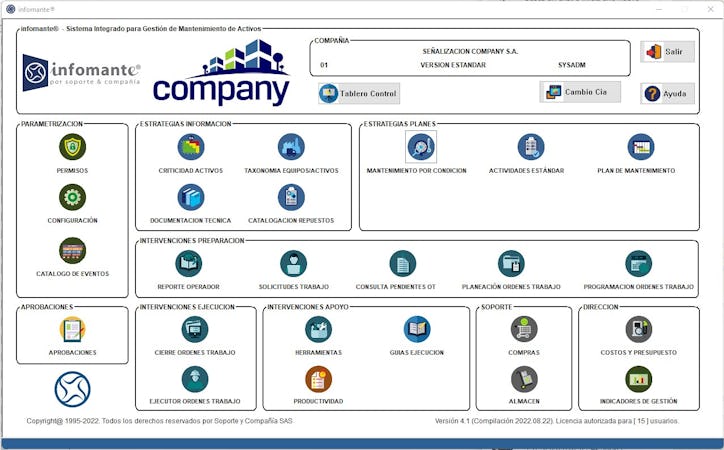The image size is (724, 450).
Task: Open the Actividades Estándar icon
Action: (531, 147)
